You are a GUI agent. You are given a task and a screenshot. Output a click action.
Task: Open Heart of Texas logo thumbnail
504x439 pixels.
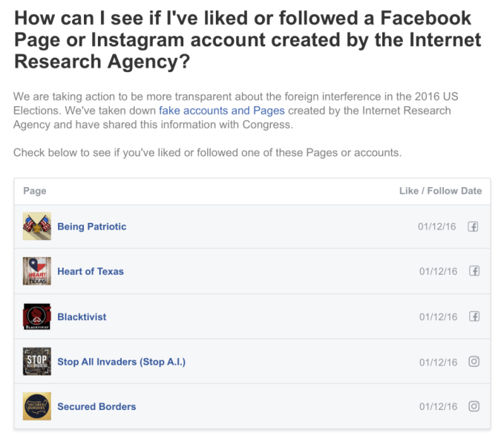click(37, 271)
